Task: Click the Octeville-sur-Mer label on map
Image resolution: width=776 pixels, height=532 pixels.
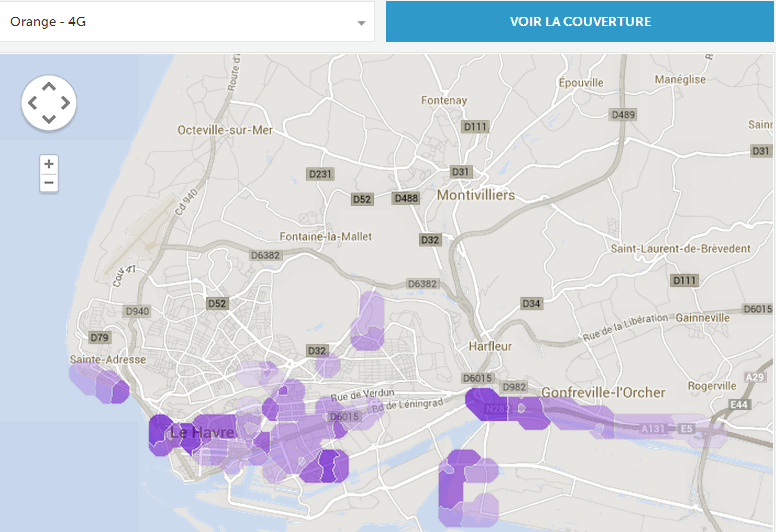Action: point(224,130)
